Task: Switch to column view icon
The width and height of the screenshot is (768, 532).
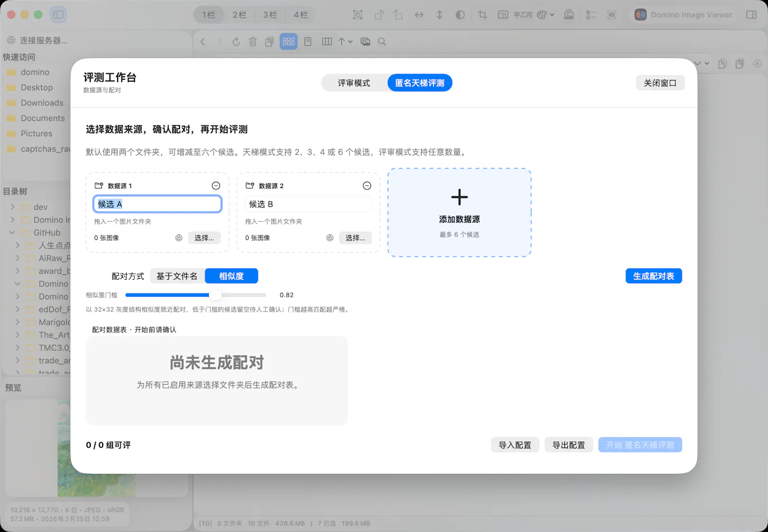Action: click(327, 42)
